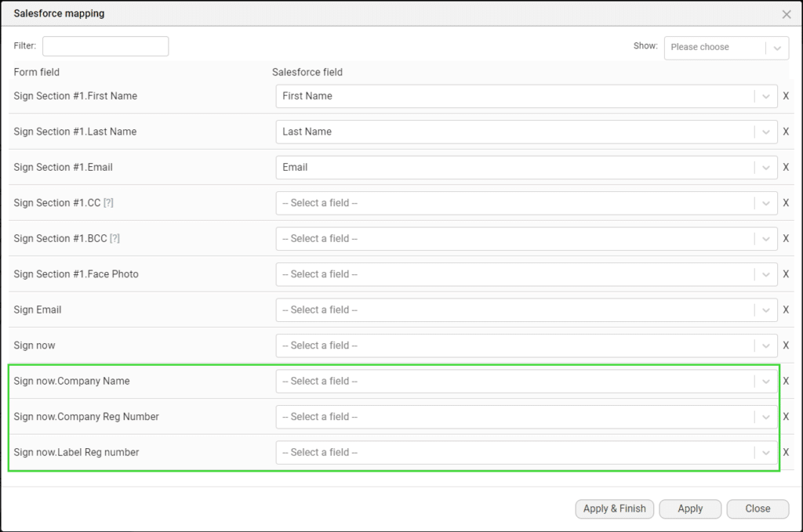Open Salesforce field dropdown for Company Reg Number

tap(526, 417)
